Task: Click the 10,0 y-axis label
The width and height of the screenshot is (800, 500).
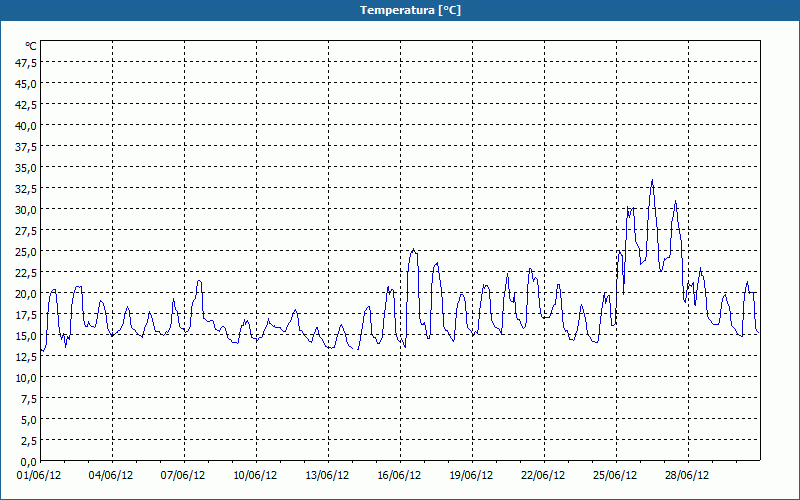Action: [x=26, y=378]
